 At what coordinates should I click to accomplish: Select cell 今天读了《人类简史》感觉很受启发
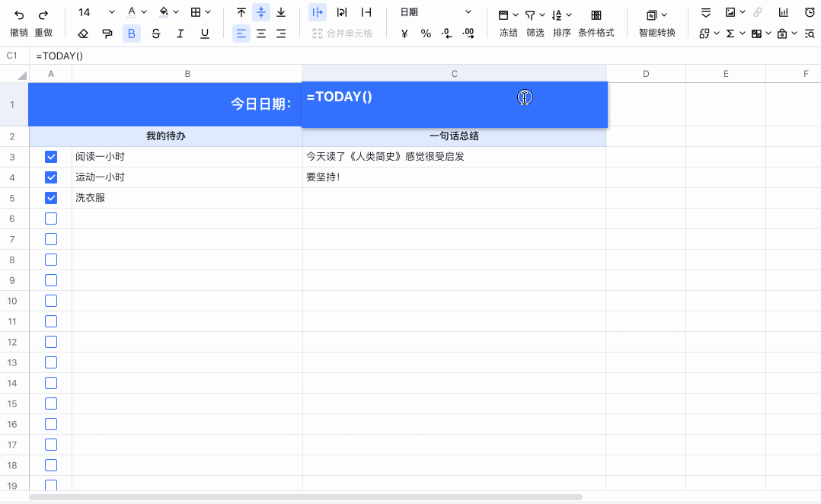point(454,157)
